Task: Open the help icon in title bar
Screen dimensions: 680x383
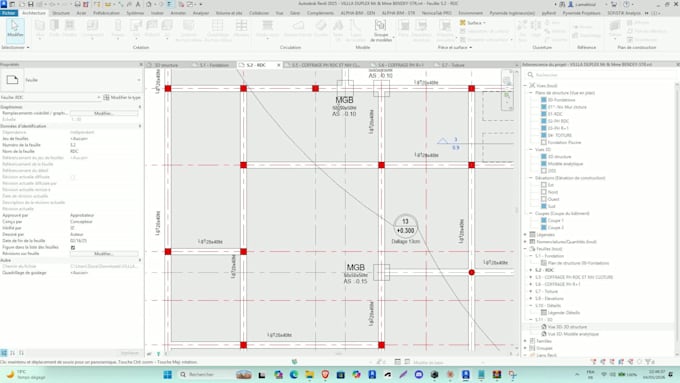Action: 626,4
